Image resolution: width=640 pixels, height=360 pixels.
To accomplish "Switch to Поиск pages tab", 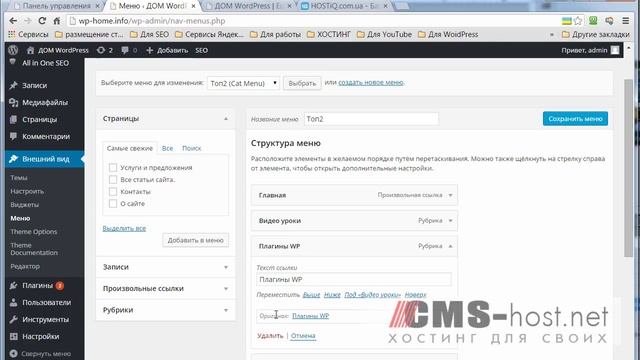I will (x=191, y=148).
